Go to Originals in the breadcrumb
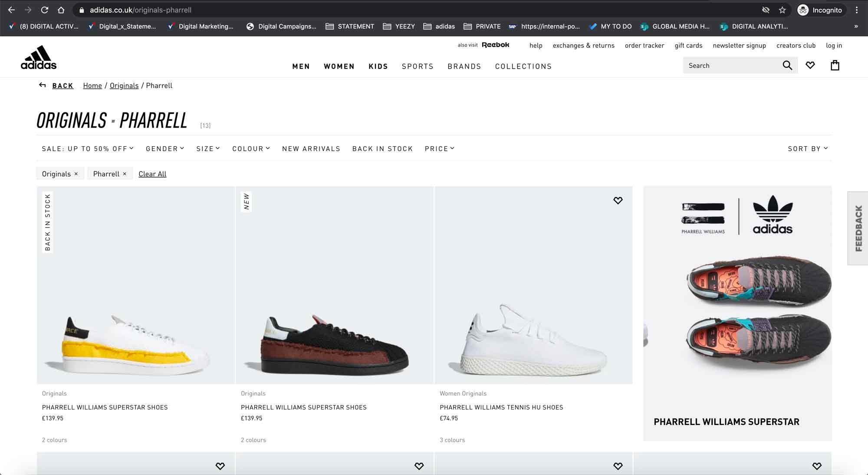The width and height of the screenshot is (868, 475). point(124,86)
